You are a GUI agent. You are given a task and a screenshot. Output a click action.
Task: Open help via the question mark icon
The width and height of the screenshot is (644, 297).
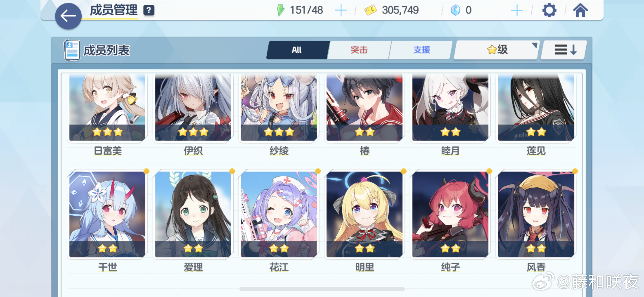(x=149, y=11)
